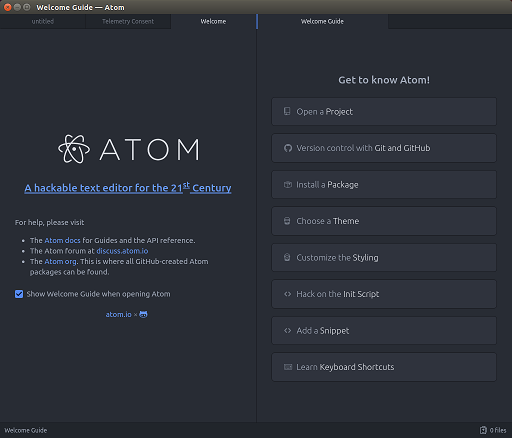Image resolution: width=512 pixels, height=438 pixels.
Task: Select the Welcome Guide tab
Action: [x=322, y=21]
